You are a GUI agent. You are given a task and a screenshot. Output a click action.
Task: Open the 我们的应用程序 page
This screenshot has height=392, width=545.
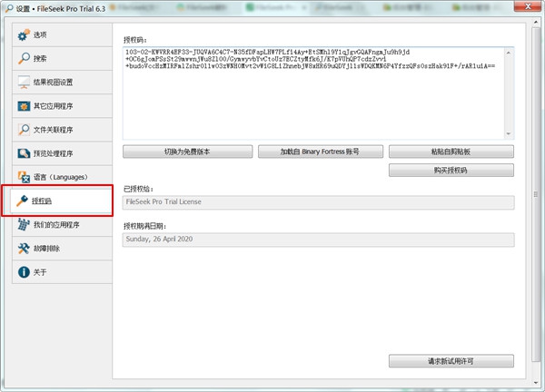coord(62,225)
